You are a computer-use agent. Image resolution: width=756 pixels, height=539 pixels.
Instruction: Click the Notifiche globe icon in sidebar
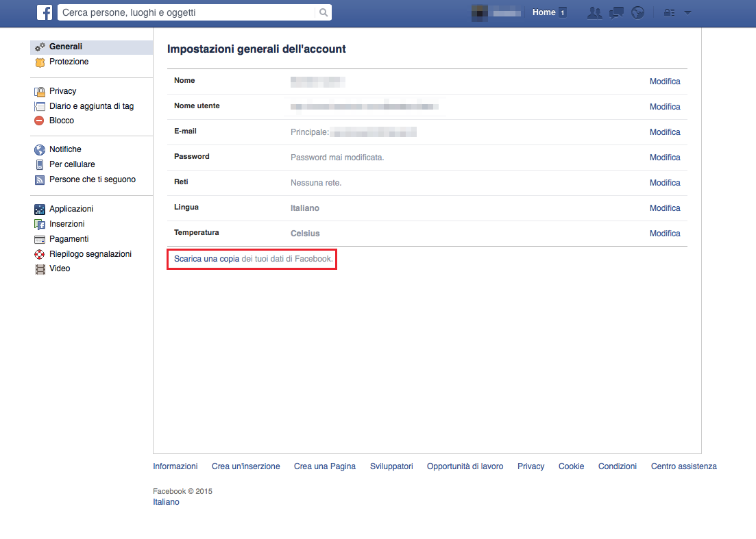[x=40, y=150]
